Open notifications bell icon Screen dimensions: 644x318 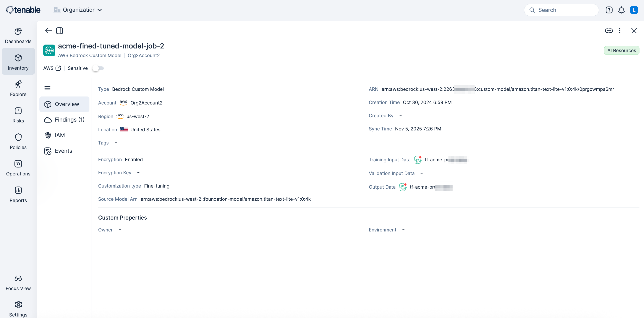621,10
